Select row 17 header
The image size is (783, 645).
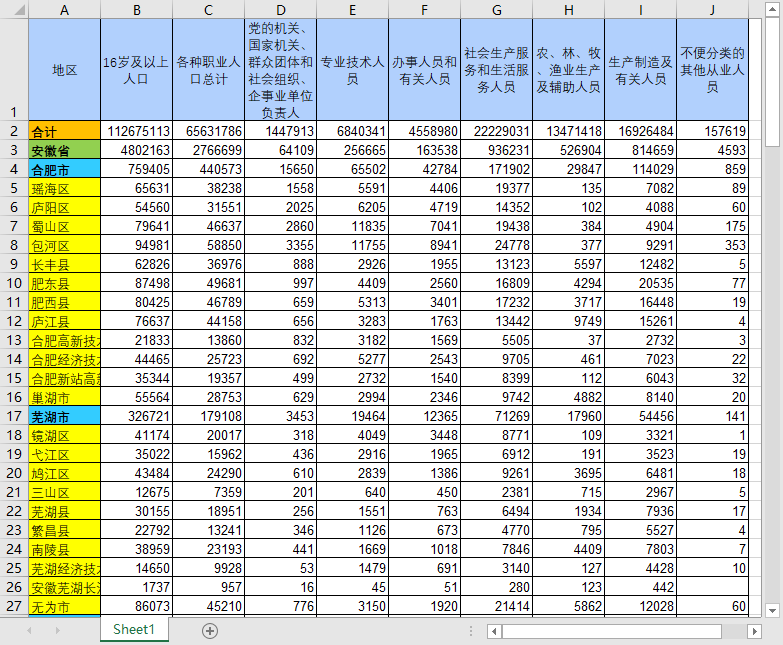coord(14,416)
